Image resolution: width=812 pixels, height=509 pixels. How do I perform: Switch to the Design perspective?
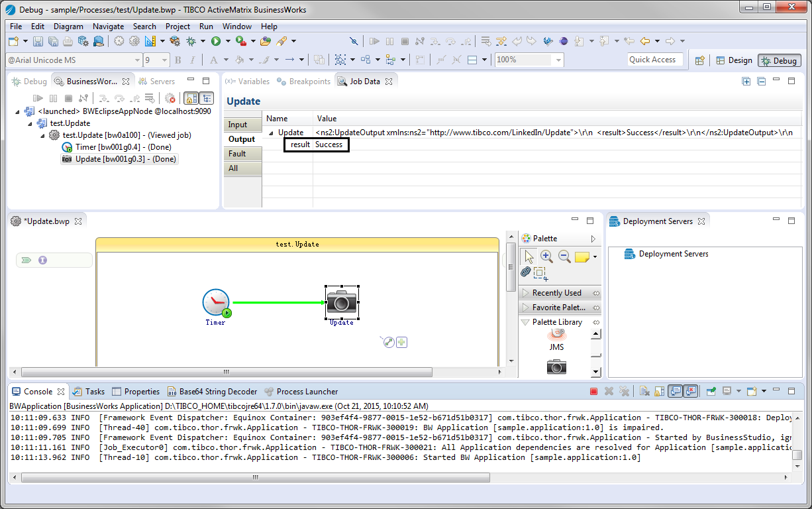[735, 60]
